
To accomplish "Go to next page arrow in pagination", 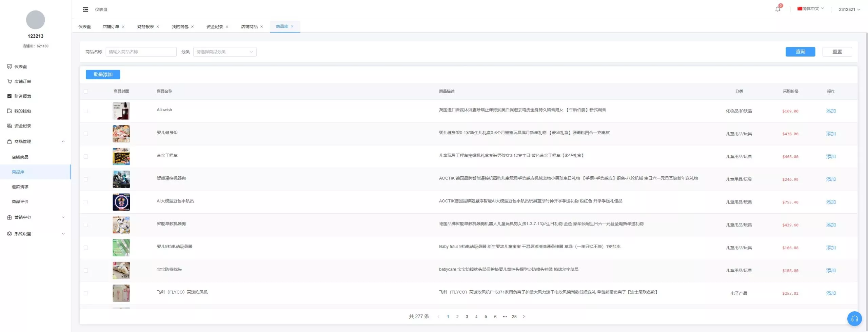I will (524, 316).
